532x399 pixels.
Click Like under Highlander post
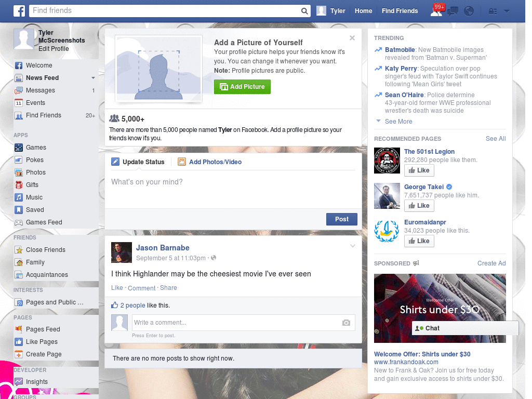pyautogui.click(x=117, y=288)
